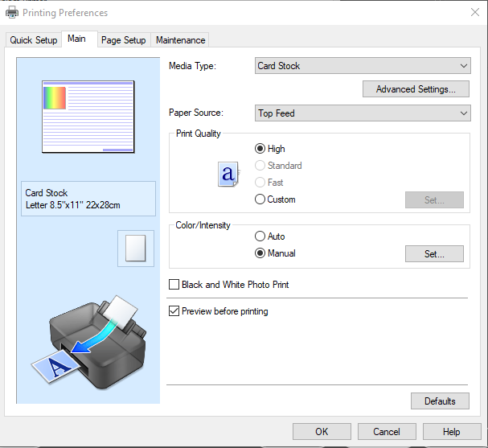Confirm with the OK button
This screenshot has height=448, width=488.
tap(322, 431)
